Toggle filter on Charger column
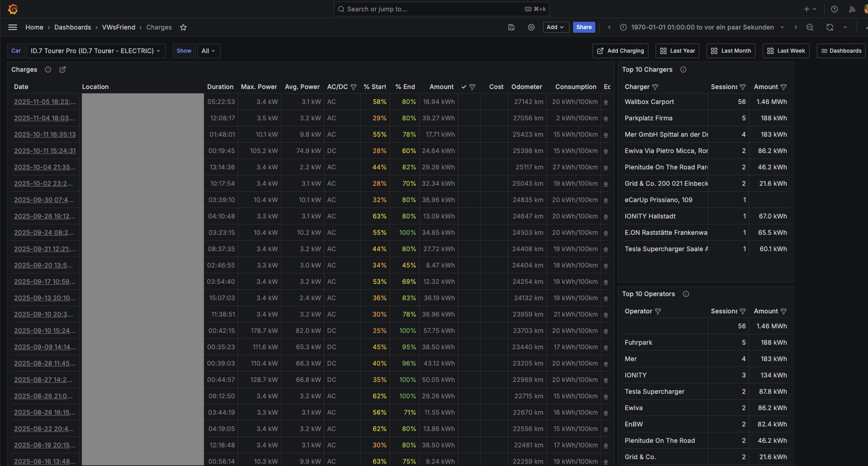 click(655, 87)
